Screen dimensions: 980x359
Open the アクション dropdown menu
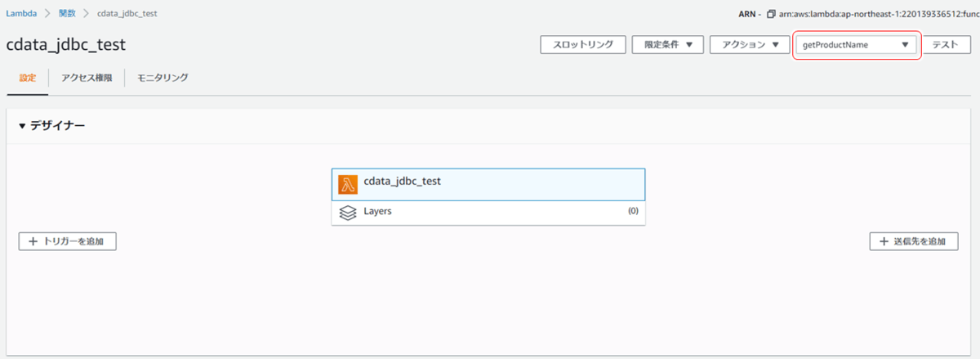749,45
